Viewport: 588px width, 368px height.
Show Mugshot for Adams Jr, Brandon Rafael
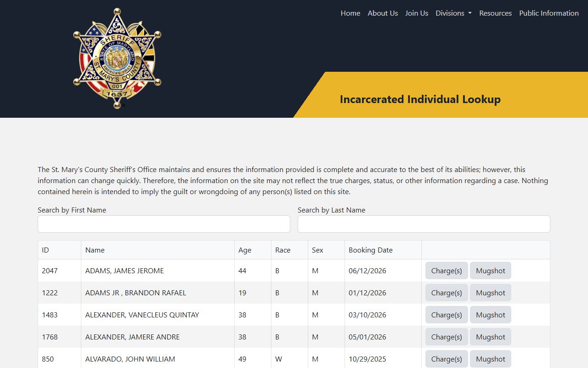pos(491,293)
